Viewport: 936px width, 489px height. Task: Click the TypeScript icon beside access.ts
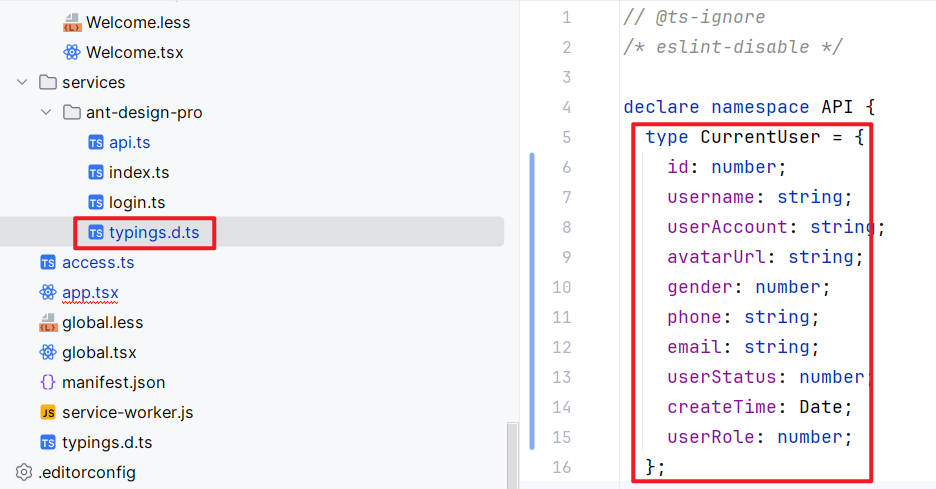[x=48, y=262]
